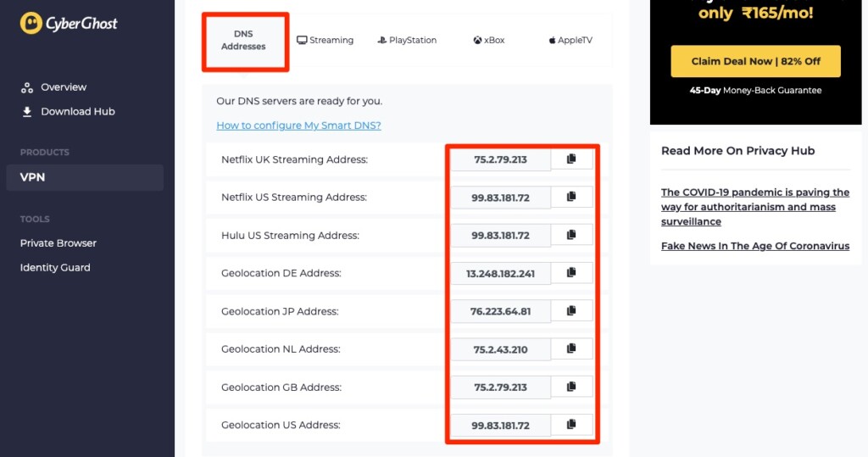Viewport: 868px width, 457px height.
Task: Open Overview in the sidebar
Action: pyautogui.click(x=53, y=87)
